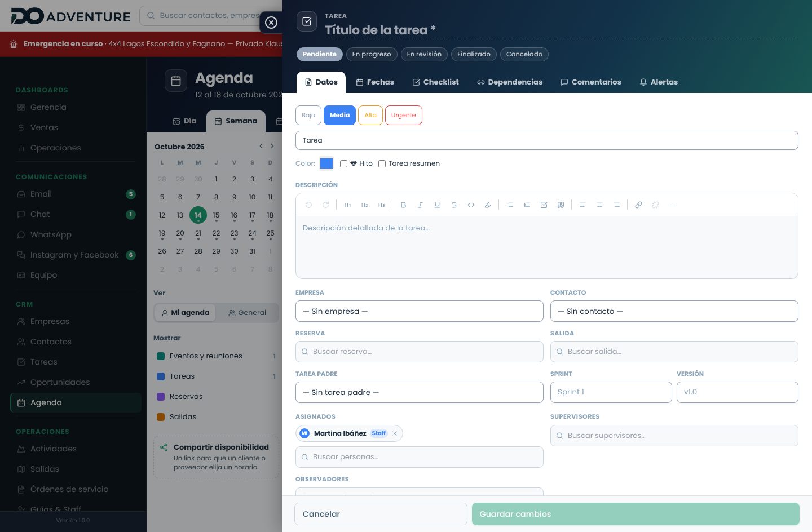Go to previous month in the Agenda calendar
The height and width of the screenshot is (532, 812).
click(x=261, y=146)
